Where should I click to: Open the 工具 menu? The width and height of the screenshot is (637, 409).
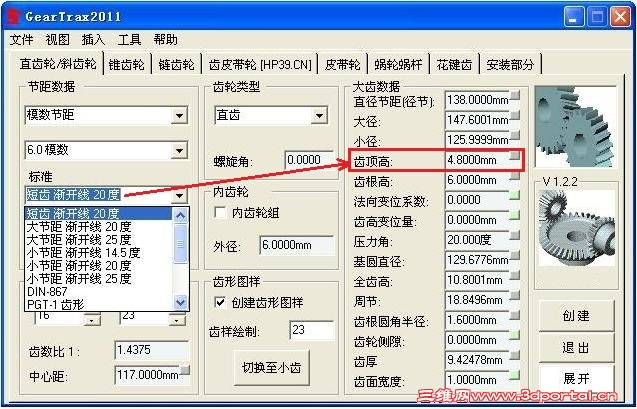tap(129, 40)
